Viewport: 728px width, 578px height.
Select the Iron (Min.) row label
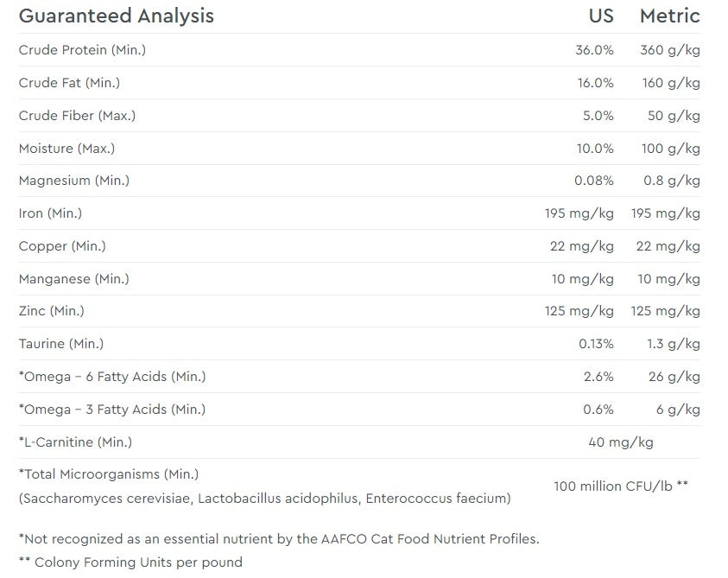tap(50, 213)
